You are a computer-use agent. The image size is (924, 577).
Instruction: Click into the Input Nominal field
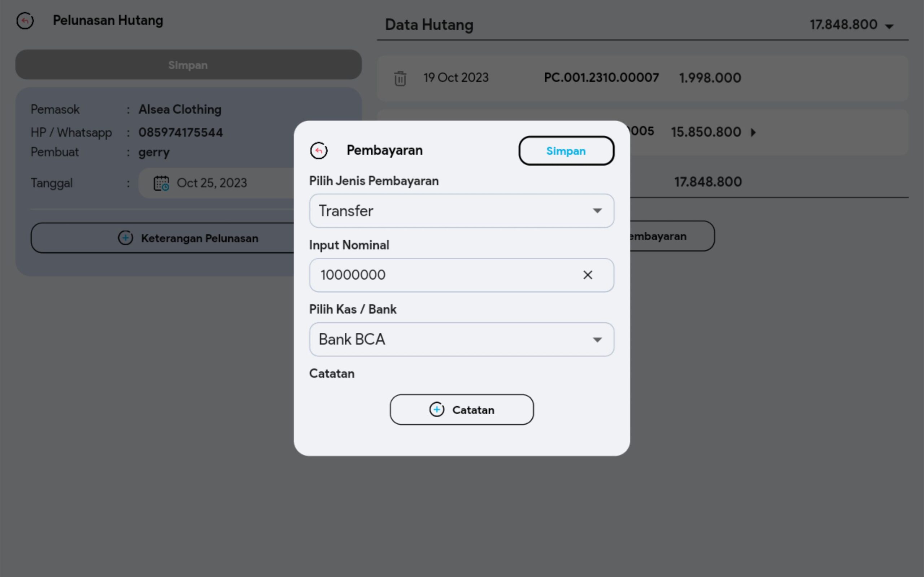(439, 275)
